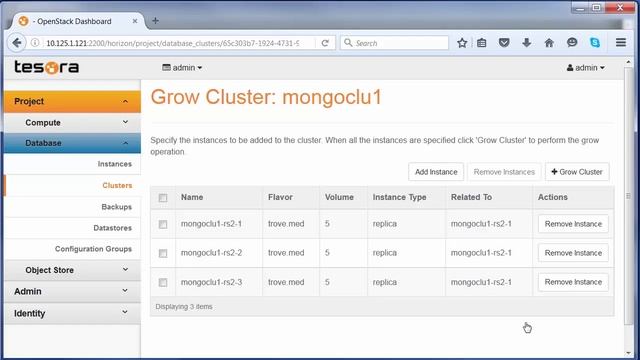Click Grow Cluster: mongoclu1 heading
This screenshot has width=640, height=360.
click(266, 97)
